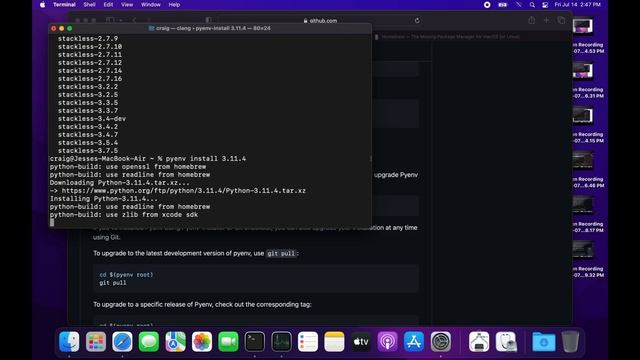Open Terminal app menu

(x=64, y=4)
